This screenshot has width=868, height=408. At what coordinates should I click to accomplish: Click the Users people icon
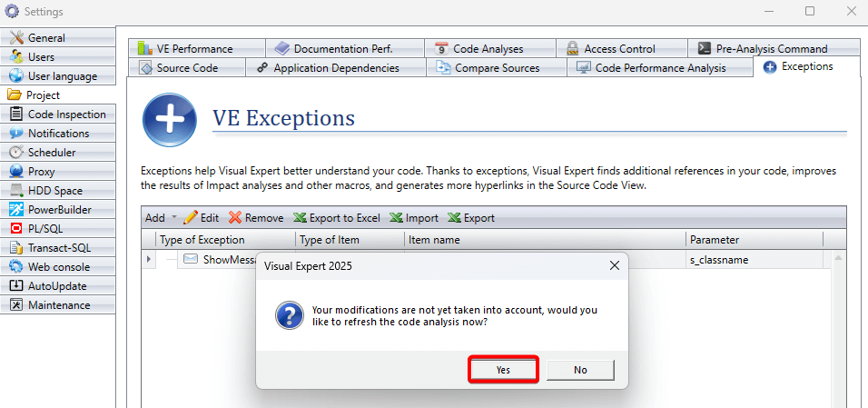(x=17, y=57)
